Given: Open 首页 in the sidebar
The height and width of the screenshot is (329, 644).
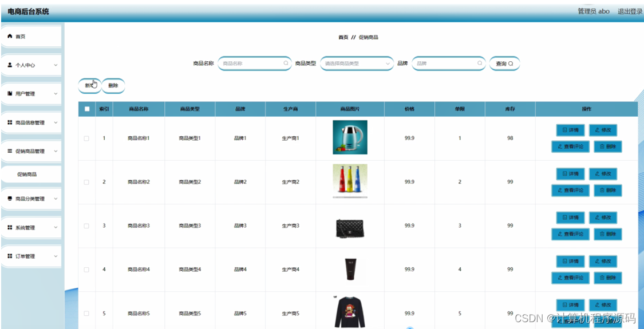Looking at the screenshot, I should (x=31, y=37).
